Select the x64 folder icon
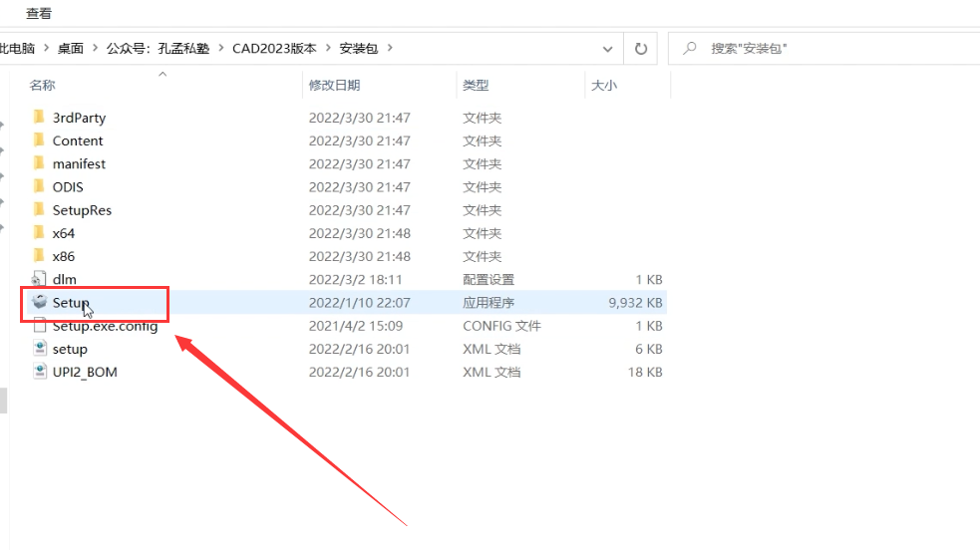 (x=39, y=233)
